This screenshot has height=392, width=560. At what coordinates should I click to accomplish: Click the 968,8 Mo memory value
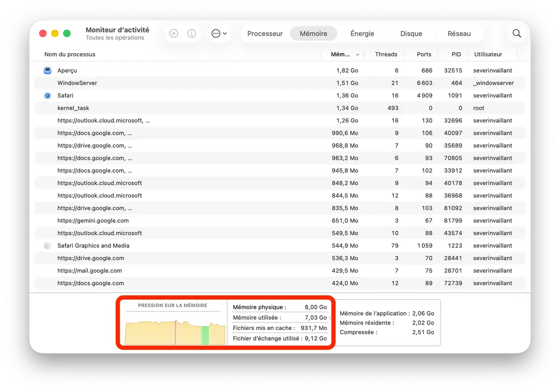click(345, 145)
